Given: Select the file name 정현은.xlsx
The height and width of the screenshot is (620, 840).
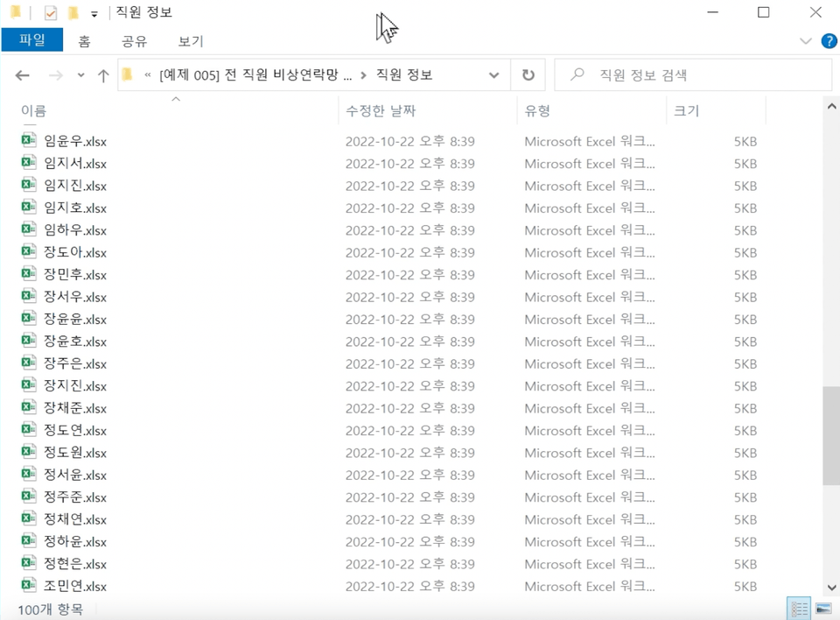Looking at the screenshot, I should (75, 564).
